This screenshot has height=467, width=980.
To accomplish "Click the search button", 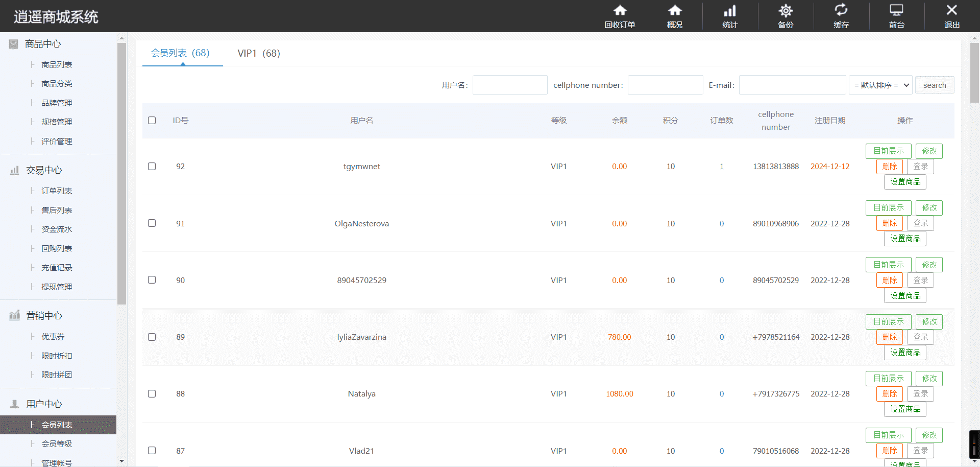I will pyautogui.click(x=935, y=85).
